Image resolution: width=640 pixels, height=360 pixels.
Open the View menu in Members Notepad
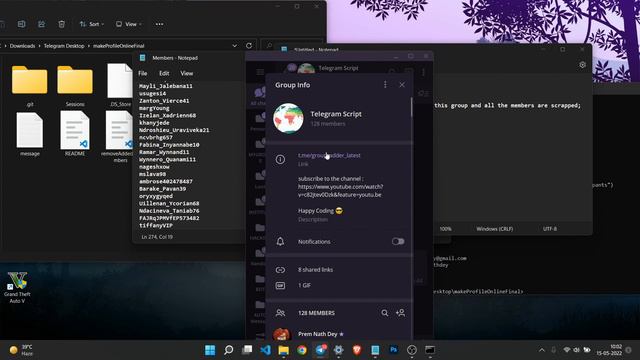point(187,73)
